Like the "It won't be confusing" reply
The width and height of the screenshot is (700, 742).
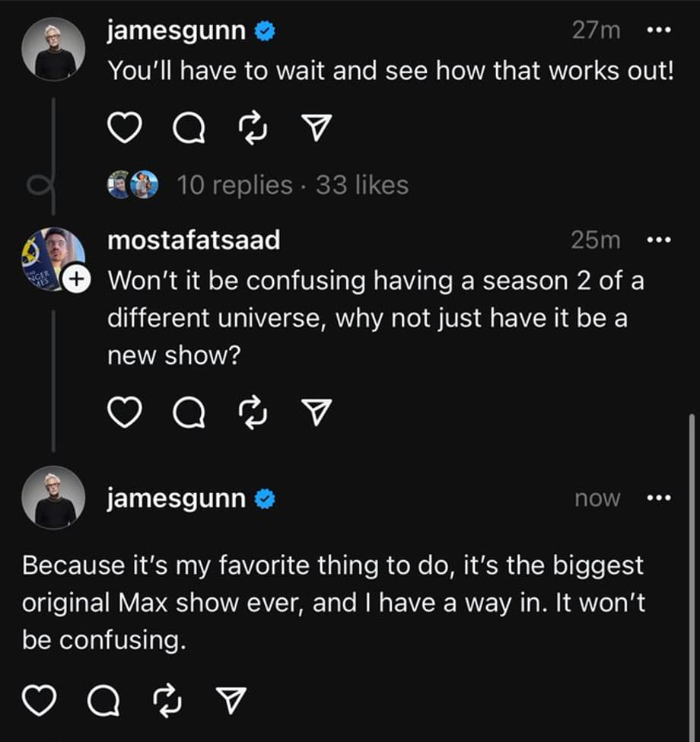tap(40, 700)
